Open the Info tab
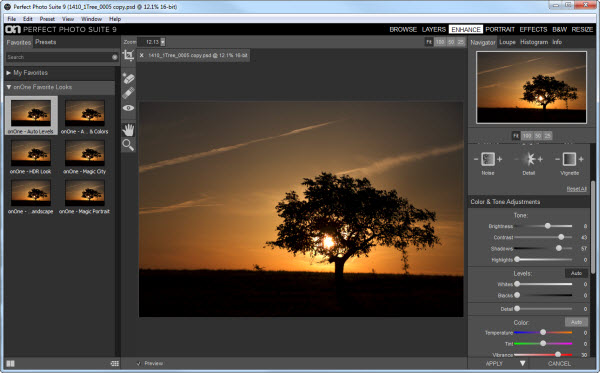This screenshot has height=373, width=600. (557, 42)
